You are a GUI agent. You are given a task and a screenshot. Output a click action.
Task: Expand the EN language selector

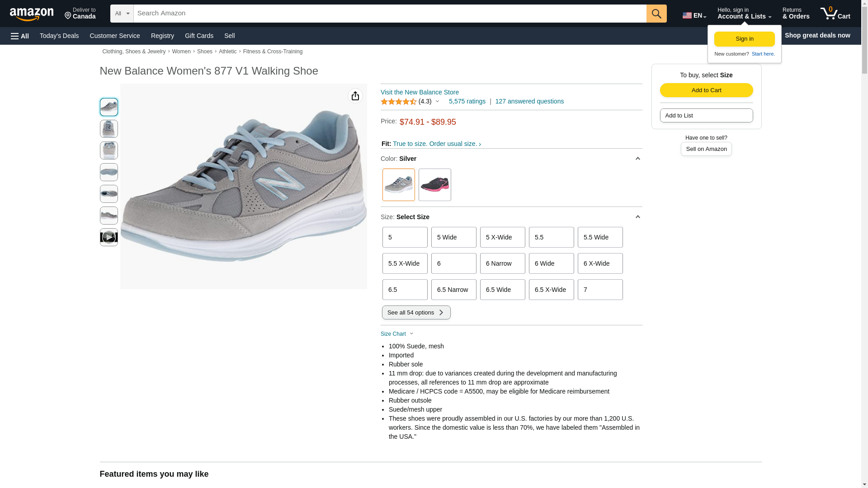[694, 15]
